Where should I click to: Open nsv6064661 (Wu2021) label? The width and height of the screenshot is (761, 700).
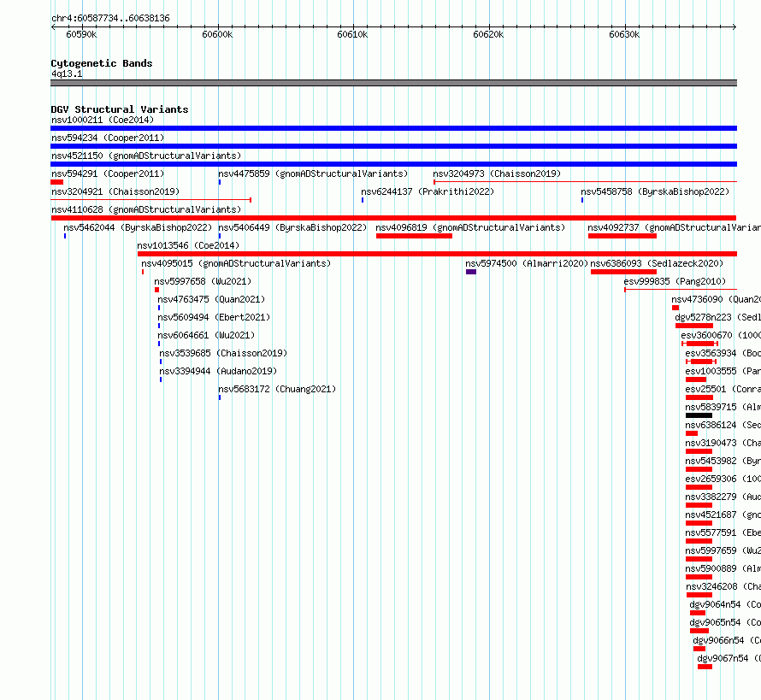pyautogui.click(x=206, y=335)
